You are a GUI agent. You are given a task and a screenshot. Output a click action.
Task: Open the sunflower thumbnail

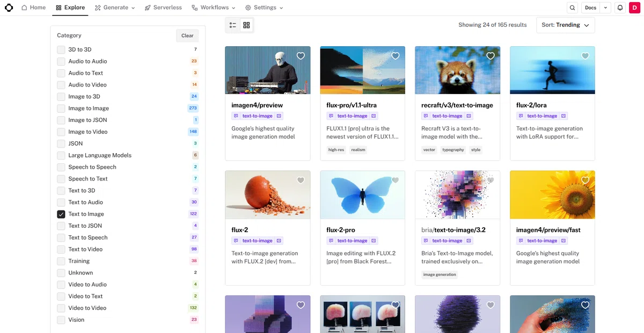553,195
